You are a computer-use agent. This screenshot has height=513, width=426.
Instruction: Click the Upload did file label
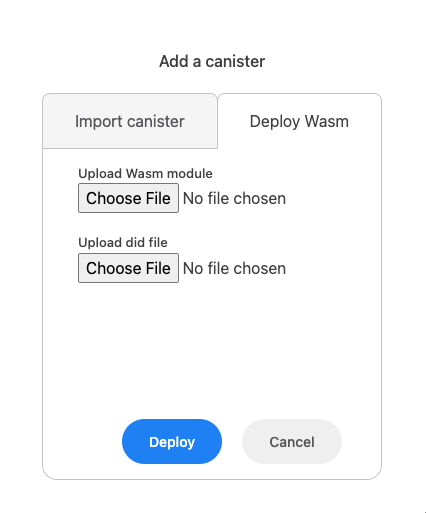[123, 242]
